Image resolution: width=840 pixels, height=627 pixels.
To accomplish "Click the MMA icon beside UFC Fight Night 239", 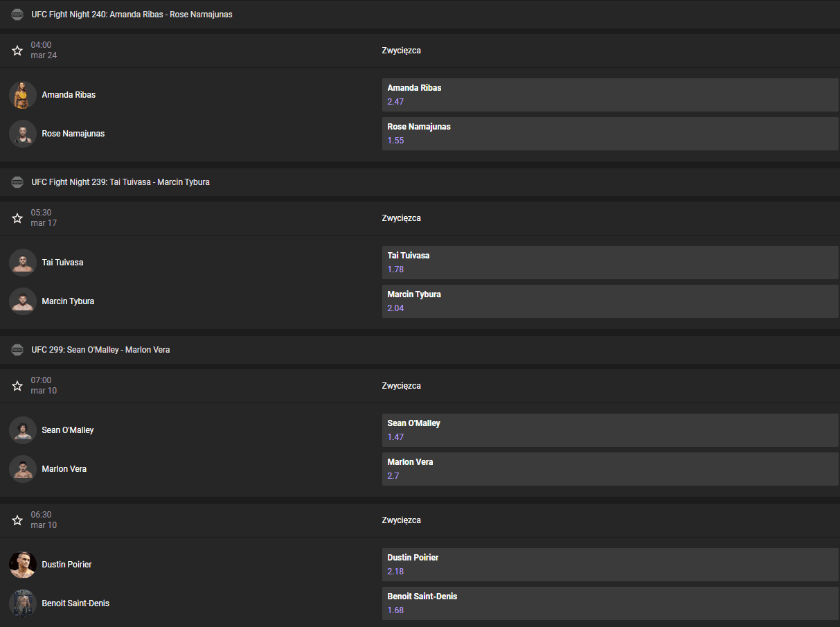I will [17, 182].
